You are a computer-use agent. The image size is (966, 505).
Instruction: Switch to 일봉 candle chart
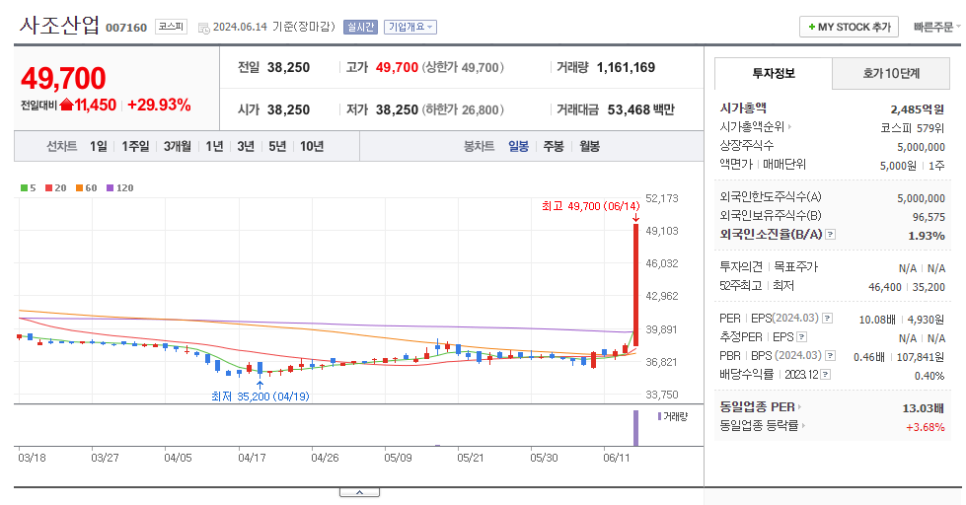pyautogui.click(x=518, y=147)
